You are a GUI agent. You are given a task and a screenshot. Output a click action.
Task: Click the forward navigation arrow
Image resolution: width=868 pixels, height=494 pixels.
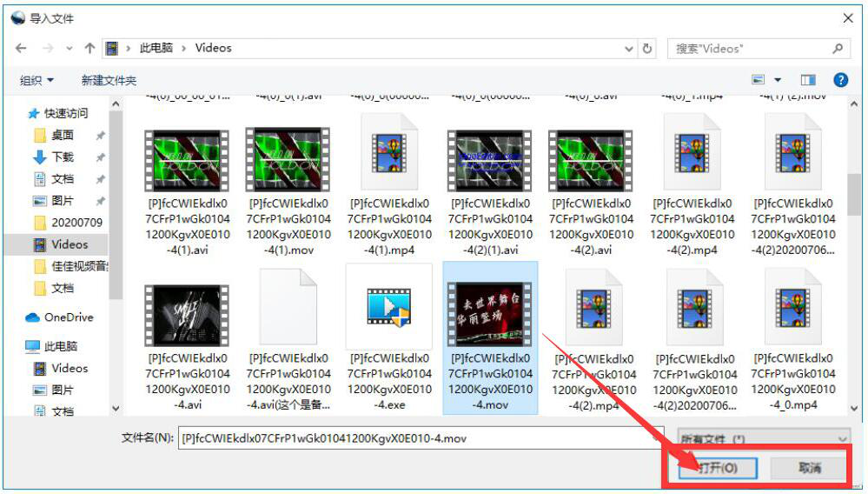(48, 48)
